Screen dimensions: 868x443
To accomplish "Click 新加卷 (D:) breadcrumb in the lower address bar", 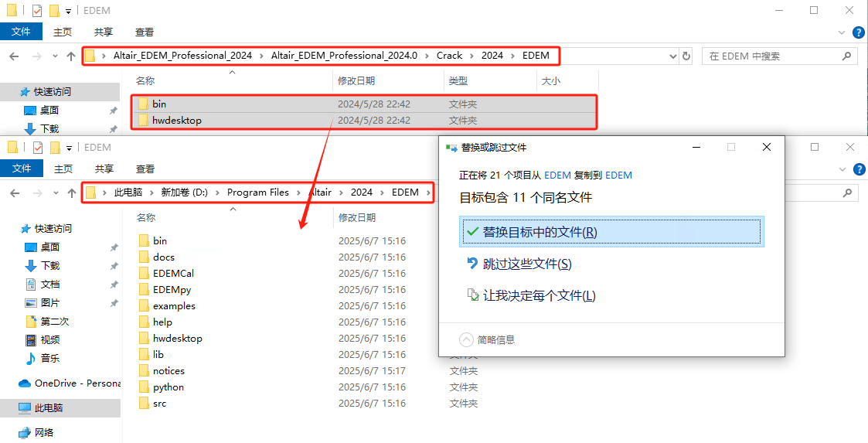I will coord(184,193).
